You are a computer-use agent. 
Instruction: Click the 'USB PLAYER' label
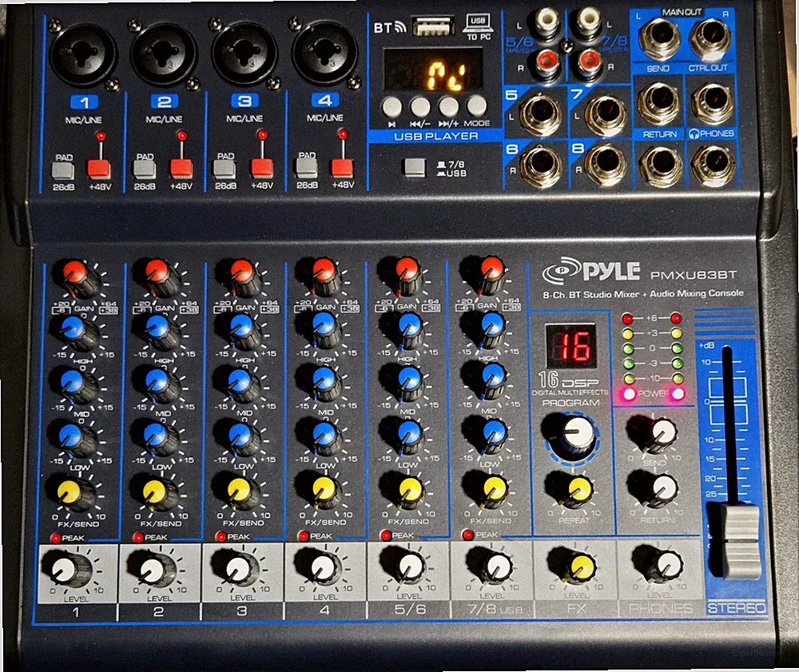[436, 136]
